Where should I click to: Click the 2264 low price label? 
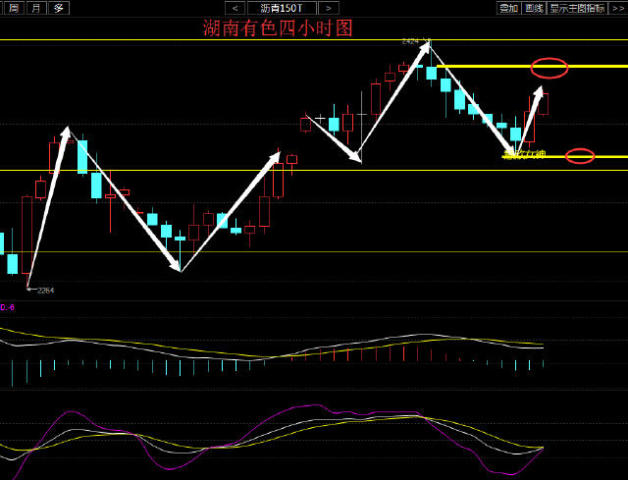pyautogui.click(x=46, y=290)
